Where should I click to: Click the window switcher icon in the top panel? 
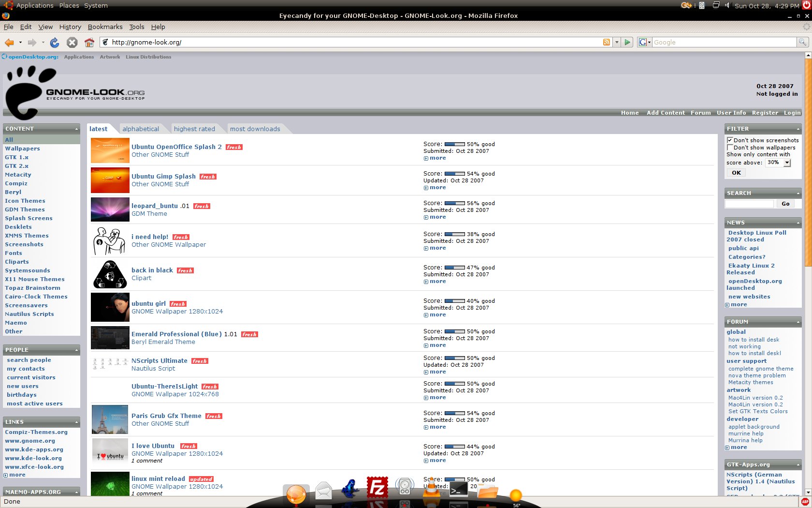[716, 5]
